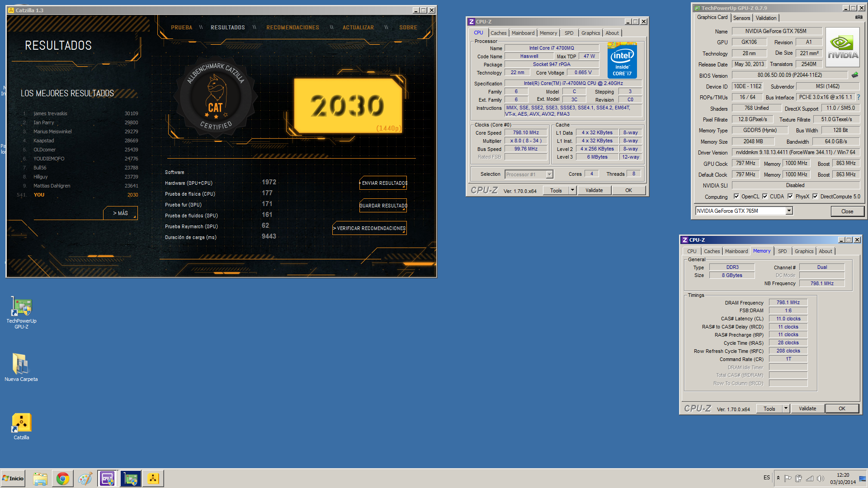The width and height of the screenshot is (868, 488).
Task: Open network signal tray icon
Action: pyautogui.click(x=809, y=478)
